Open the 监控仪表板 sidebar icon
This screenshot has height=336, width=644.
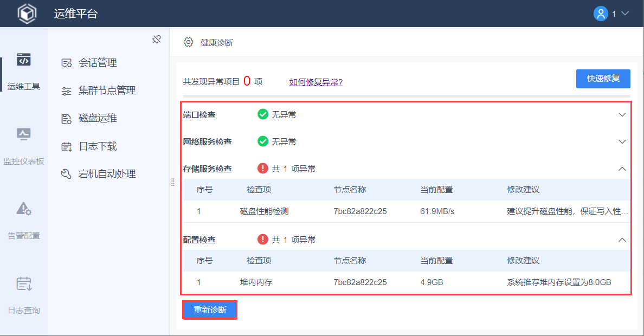[23, 134]
